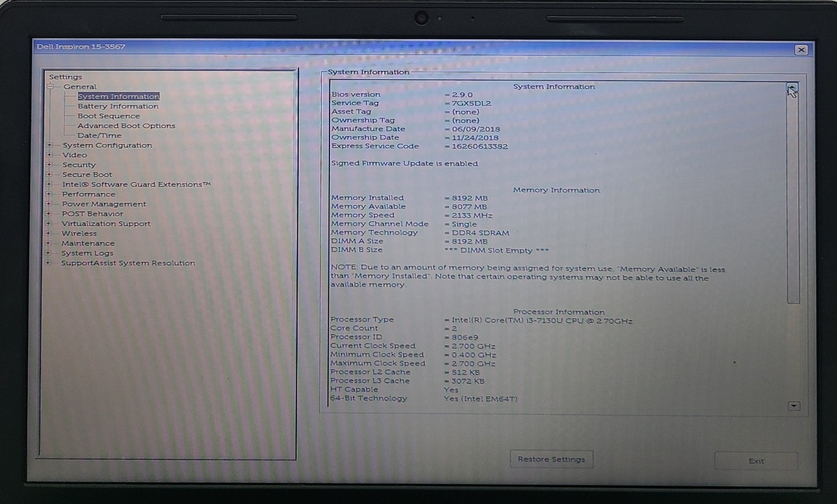Select the Performance label
Viewport: 837px width, 504px height.
[x=89, y=194]
